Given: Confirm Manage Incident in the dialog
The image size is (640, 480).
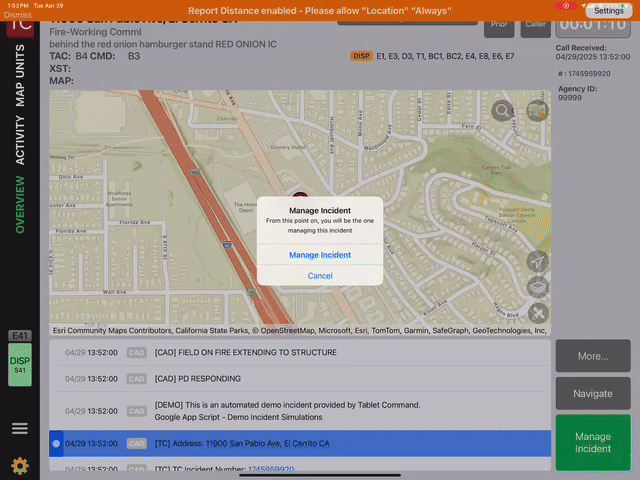Looking at the screenshot, I should 320,255.
